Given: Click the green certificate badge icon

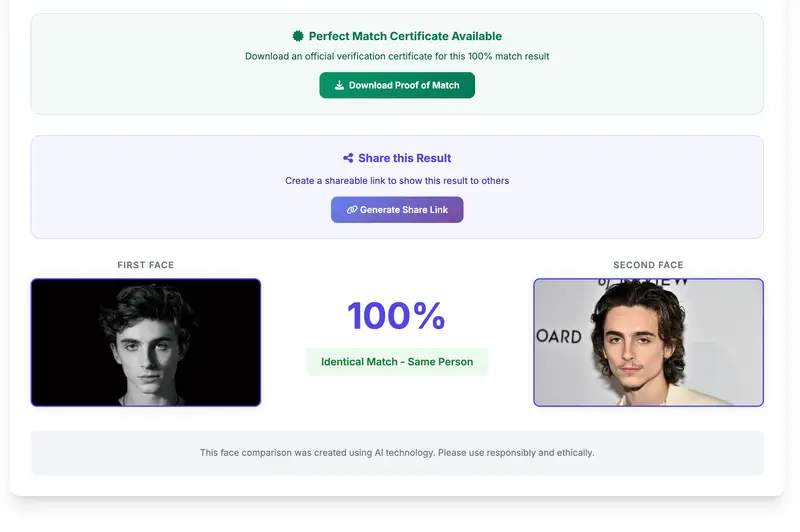Looking at the screenshot, I should pos(298,36).
